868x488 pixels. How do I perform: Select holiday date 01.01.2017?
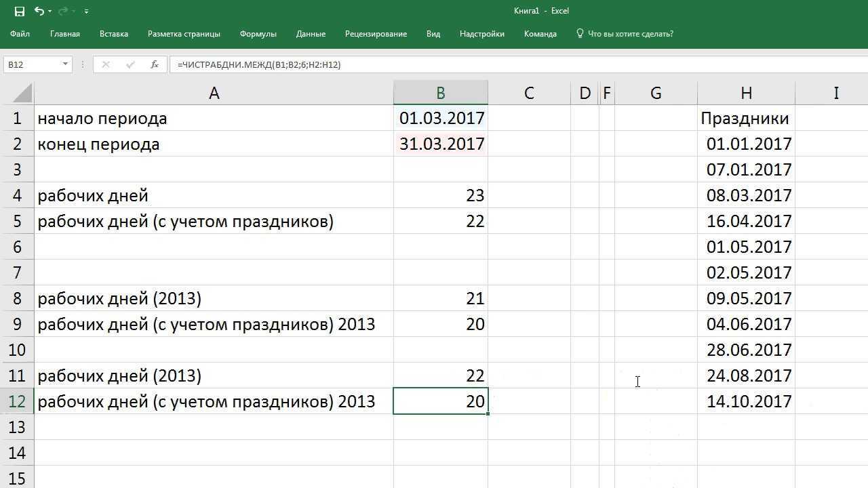[x=746, y=144]
